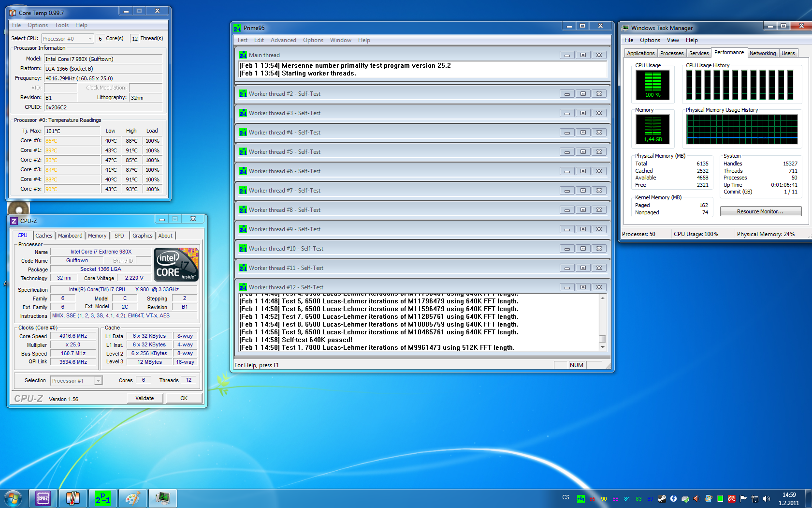Select Task Manager taskbar icon
Screen dimensions: 812x508
click(x=162, y=498)
